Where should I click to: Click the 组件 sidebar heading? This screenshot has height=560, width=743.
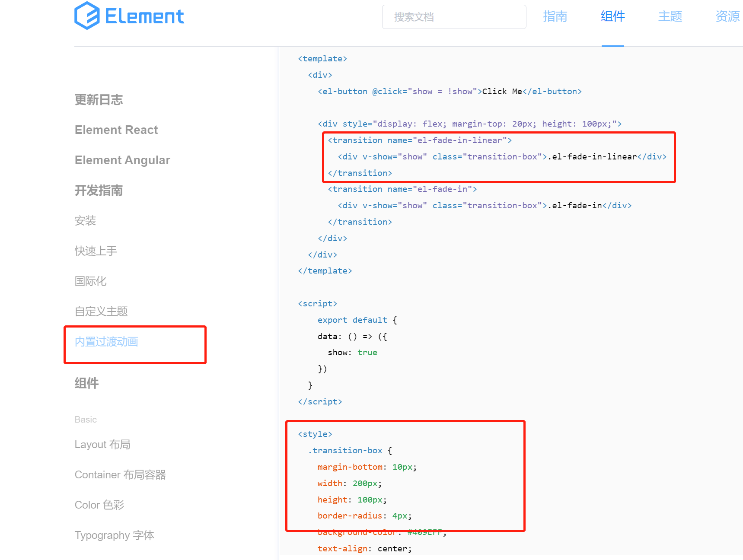click(86, 383)
